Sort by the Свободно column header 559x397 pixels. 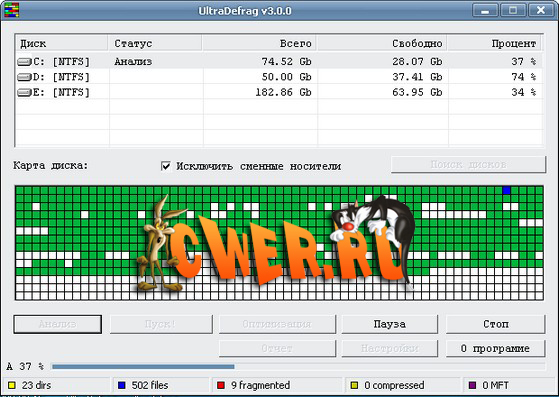[x=382, y=43]
